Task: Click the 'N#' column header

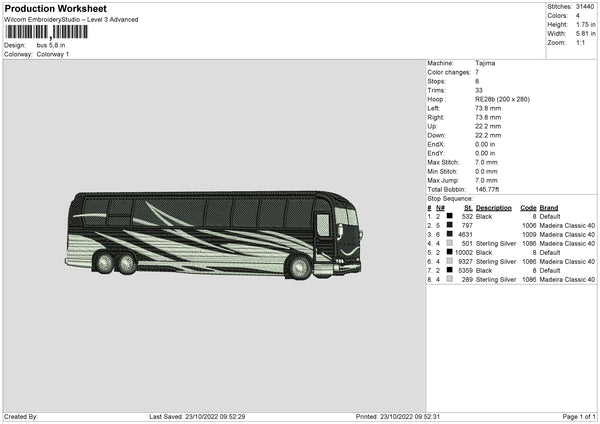Action: pos(440,208)
